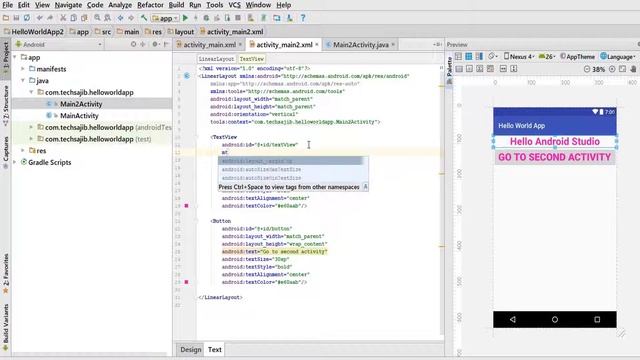Click the Synchronize toolbar icon

[x=27, y=18]
